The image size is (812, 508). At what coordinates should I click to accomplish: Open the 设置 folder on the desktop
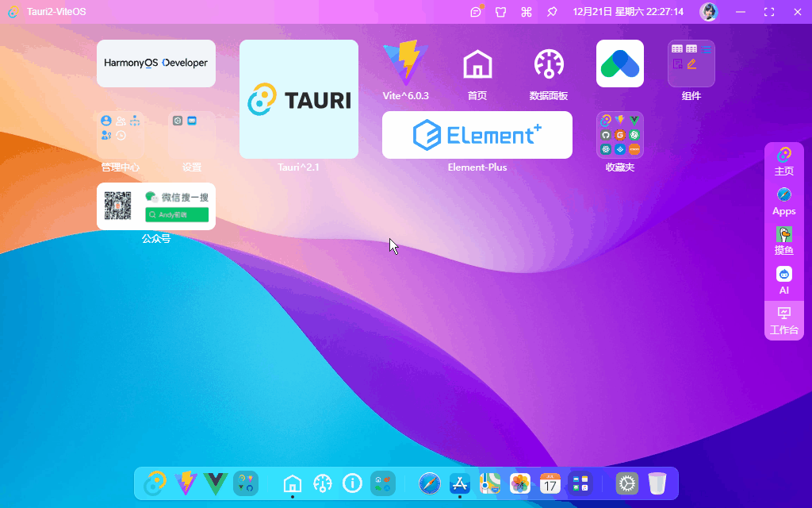pos(192,135)
